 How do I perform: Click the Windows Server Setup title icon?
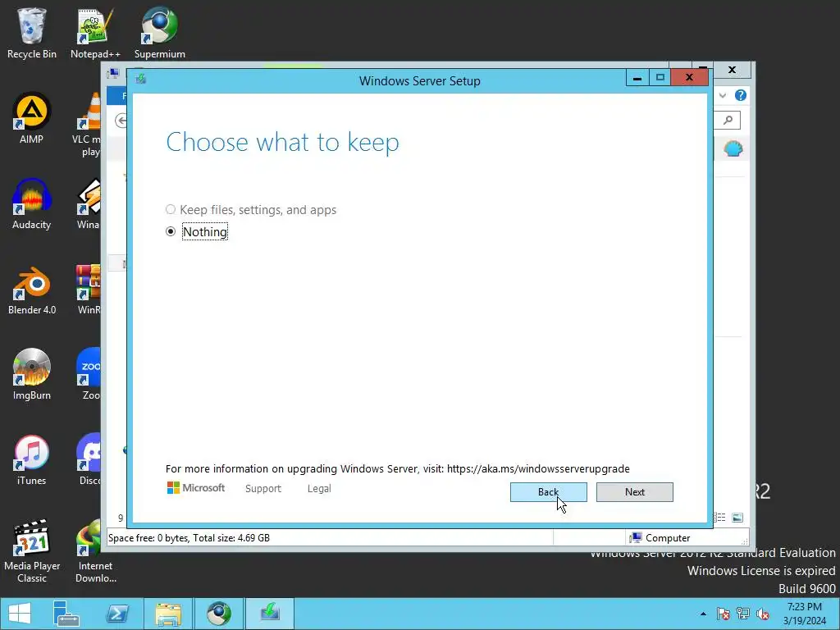pyautogui.click(x=141, y=80)
